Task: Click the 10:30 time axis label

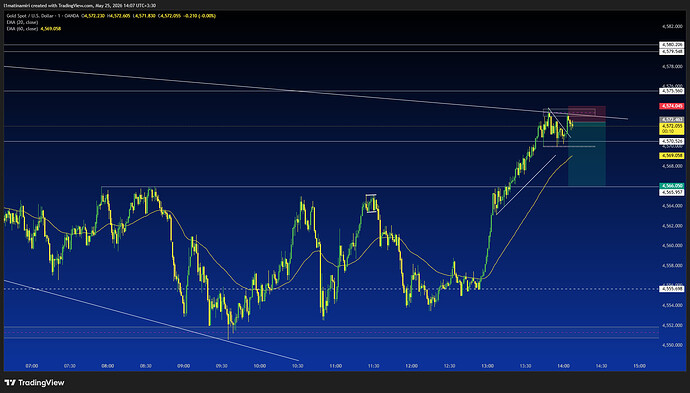Action: point(297,366)
